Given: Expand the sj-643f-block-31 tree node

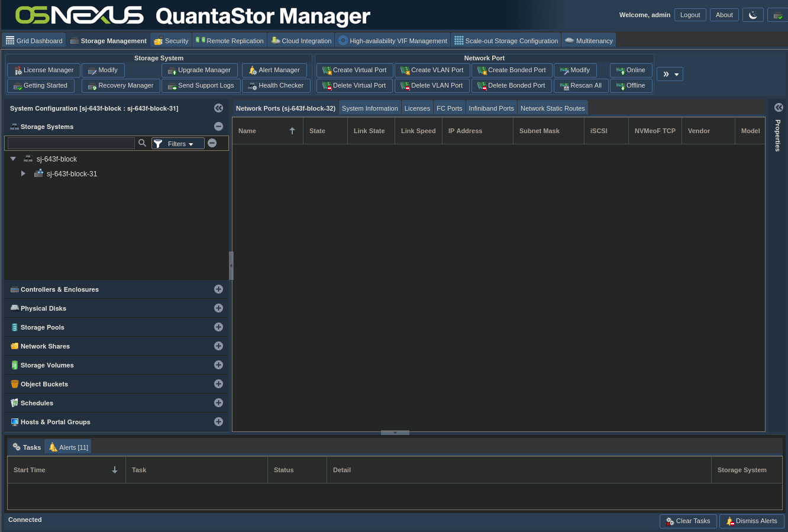Looking at the screenshot, I should 23,174.
